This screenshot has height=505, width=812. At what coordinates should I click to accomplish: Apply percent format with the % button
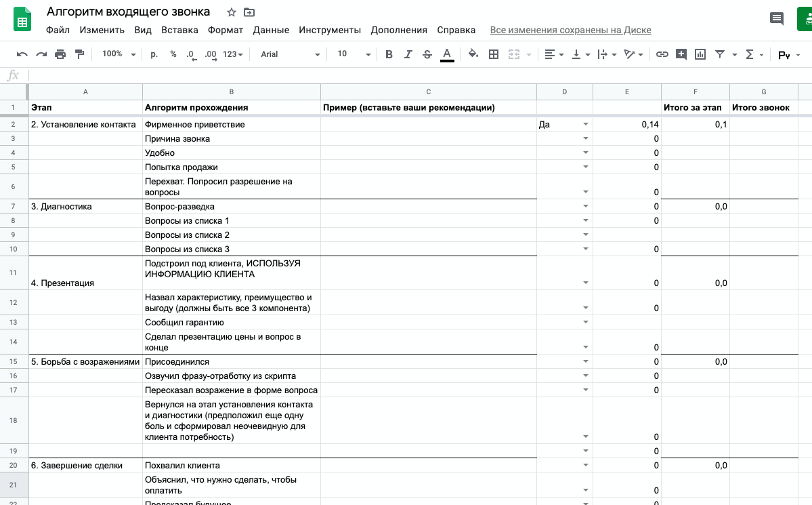pos(173,54)
